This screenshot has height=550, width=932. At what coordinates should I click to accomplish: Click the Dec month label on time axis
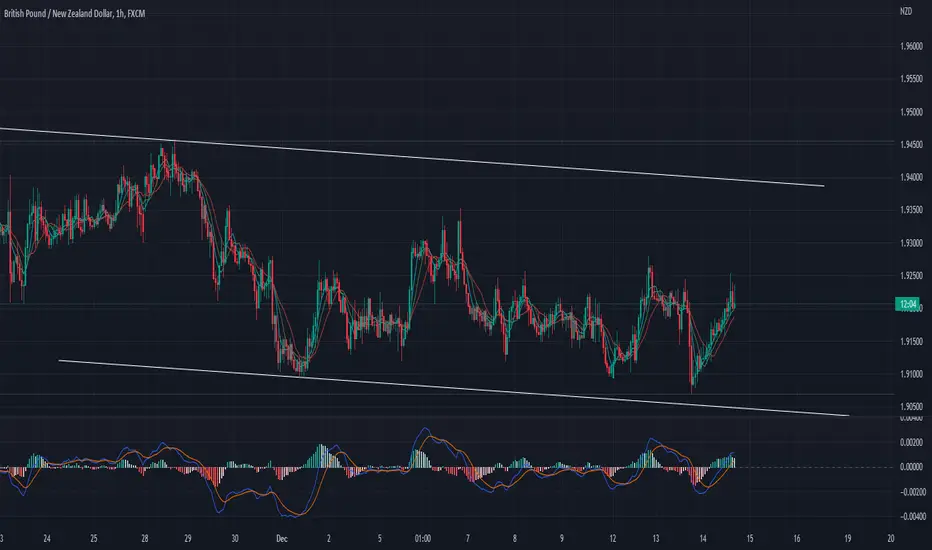[282, 539]
